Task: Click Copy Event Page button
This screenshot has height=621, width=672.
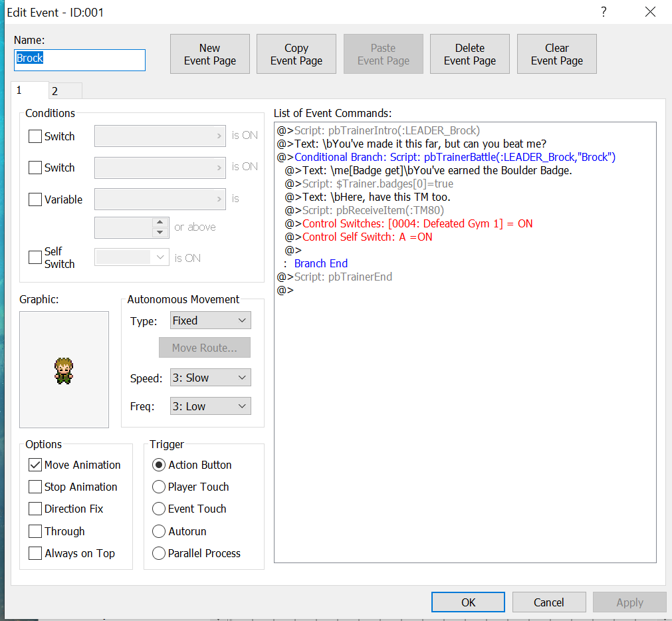Action: tap(296, 54)
